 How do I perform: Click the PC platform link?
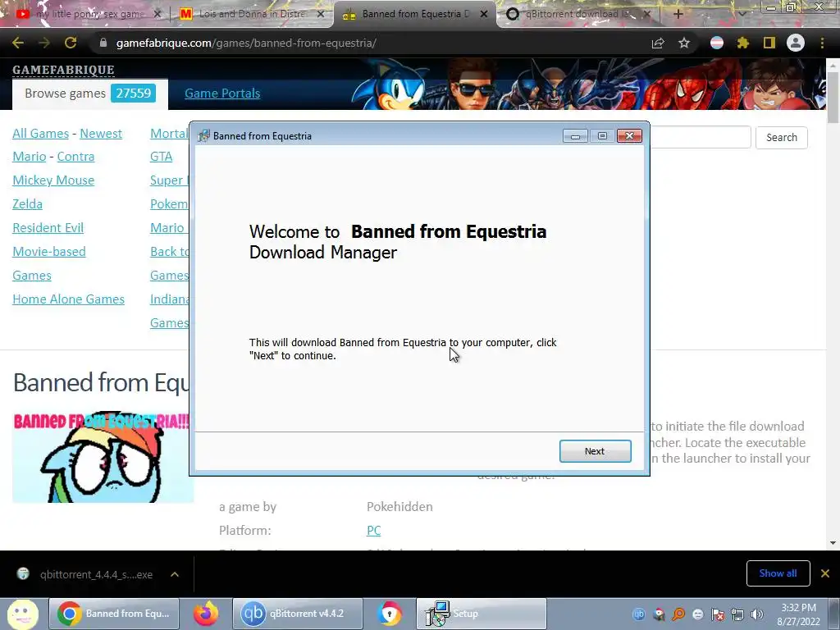(373, 531)
